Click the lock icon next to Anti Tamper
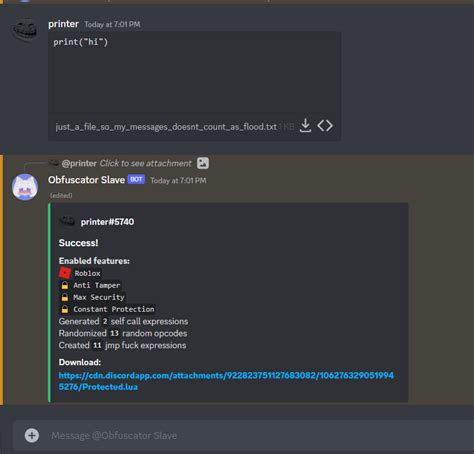The height and width of the screenshot is (454, 474). (x=65, y=285)
